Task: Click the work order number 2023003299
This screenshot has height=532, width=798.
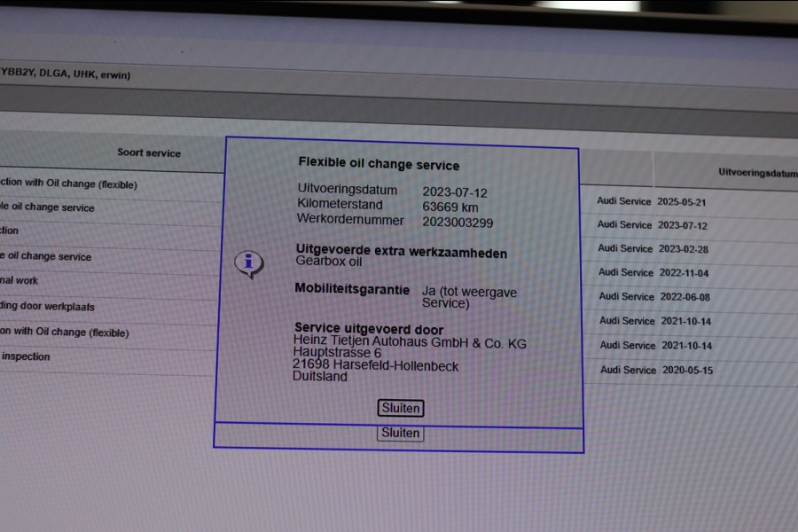Action: pos(458,223)
